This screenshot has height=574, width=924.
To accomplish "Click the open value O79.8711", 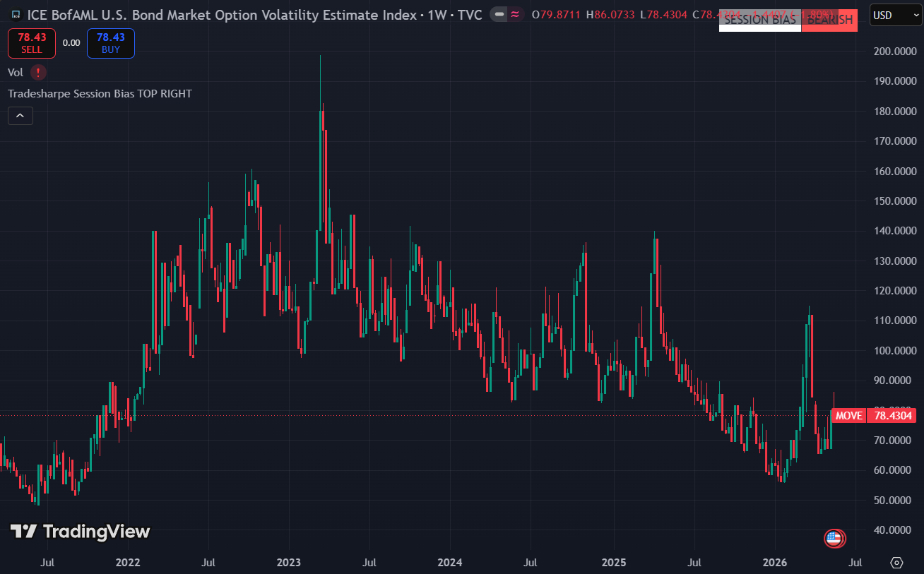I will 556,14.
